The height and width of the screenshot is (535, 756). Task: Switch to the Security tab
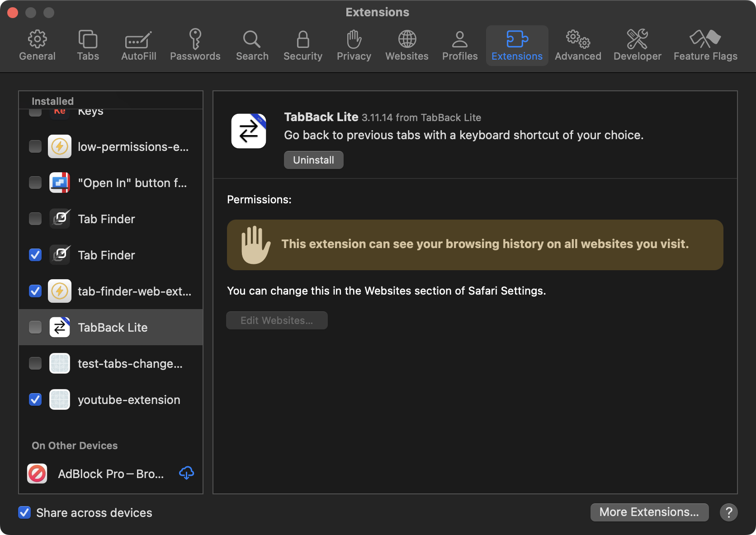point(302,46)
